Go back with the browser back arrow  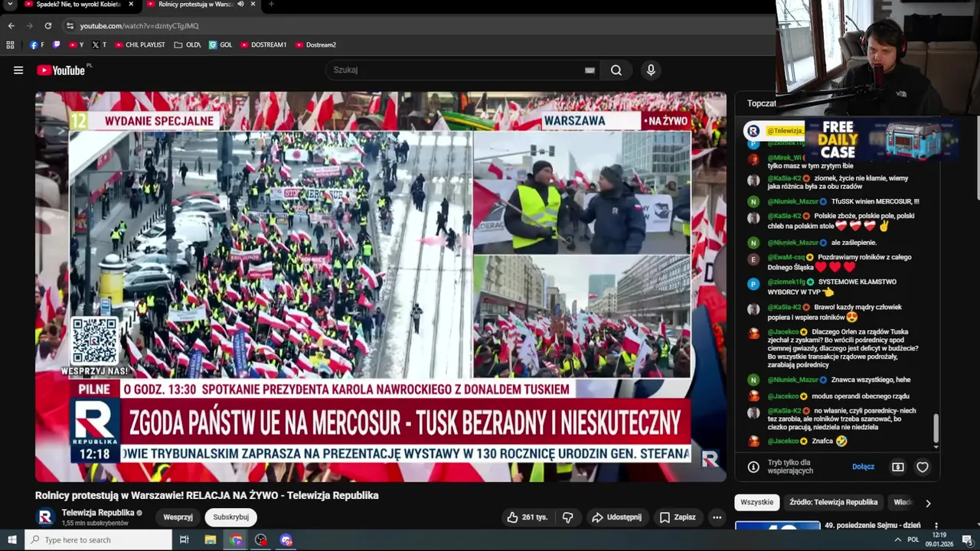pyautogui.click(x=11, y=25)
